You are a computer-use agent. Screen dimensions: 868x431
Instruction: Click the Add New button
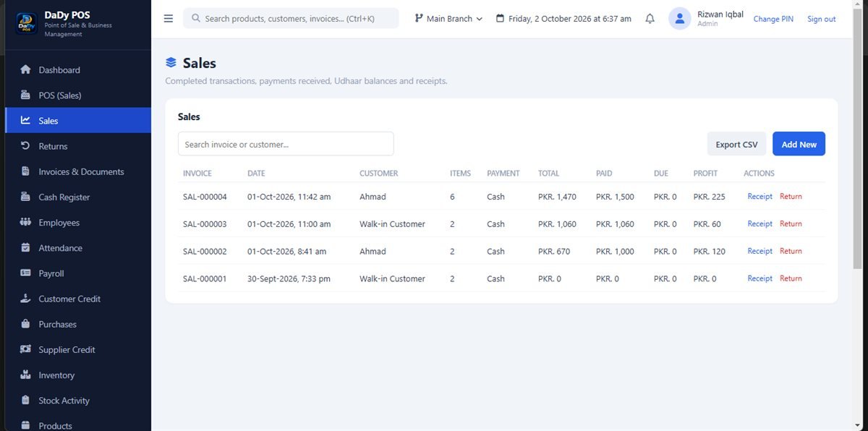coord(799,144)
